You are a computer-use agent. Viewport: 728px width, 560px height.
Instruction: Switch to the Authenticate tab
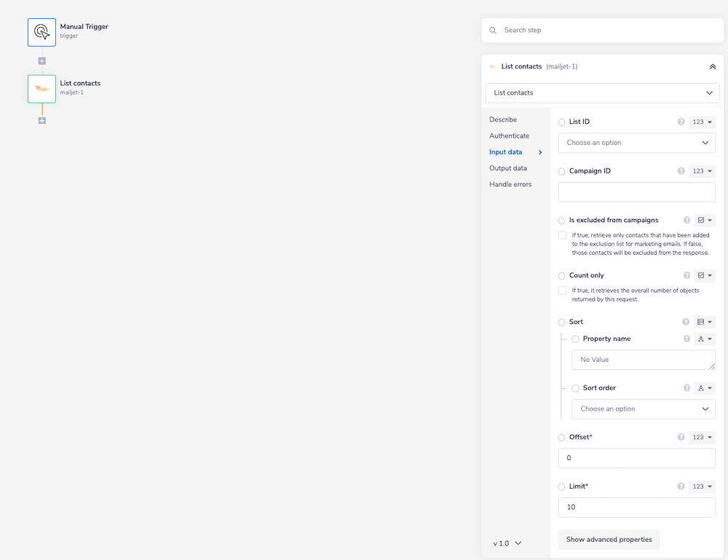point(509,136)
